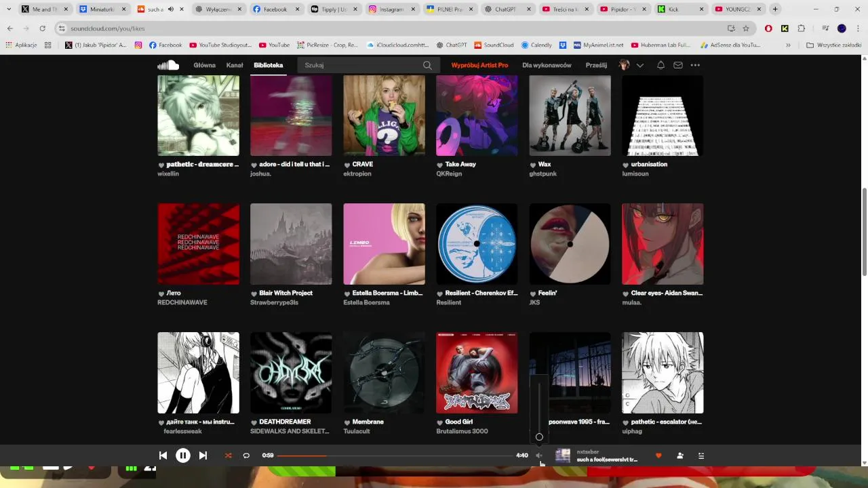Viewport: 868px width, 488px height.
Task: Unlike the urbanisation track
Action: (626, 165)
